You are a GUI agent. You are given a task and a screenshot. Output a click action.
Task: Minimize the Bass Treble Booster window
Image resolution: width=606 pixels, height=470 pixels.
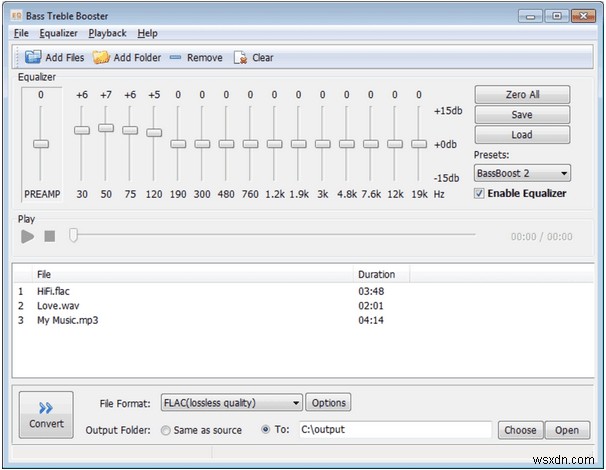tap(531, 16)
